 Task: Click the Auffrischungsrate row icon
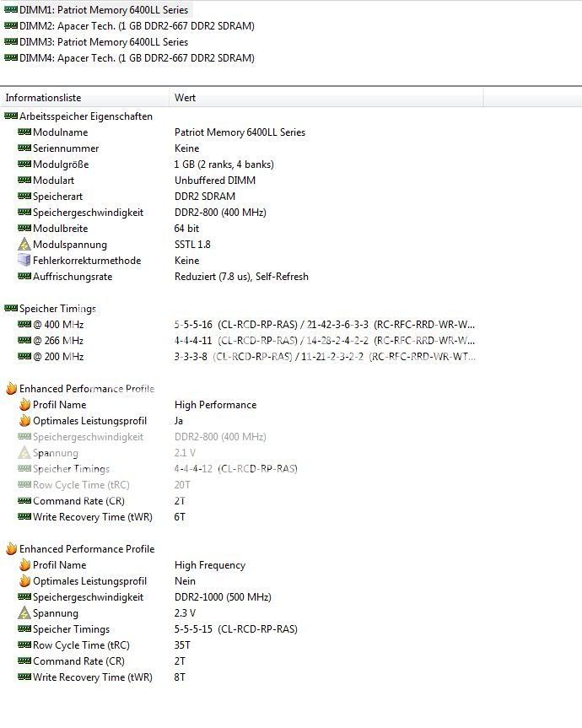(24, 276)
